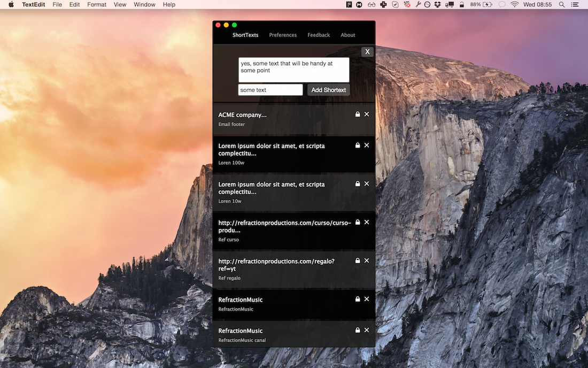Open the Apple menu

tap(11, 4)
